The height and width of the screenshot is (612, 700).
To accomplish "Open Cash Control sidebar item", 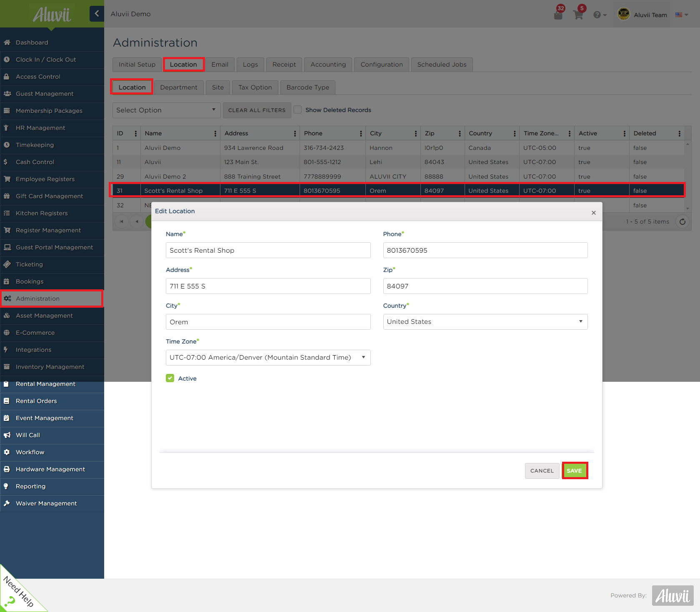I will [x=52, y=162].
